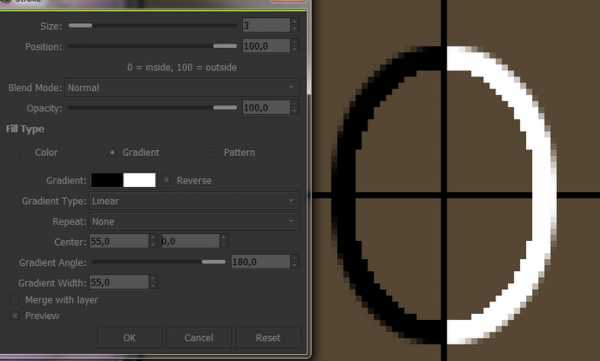Open the Blend Mode dropdown
600x361 pixels.
click(181, 88)
